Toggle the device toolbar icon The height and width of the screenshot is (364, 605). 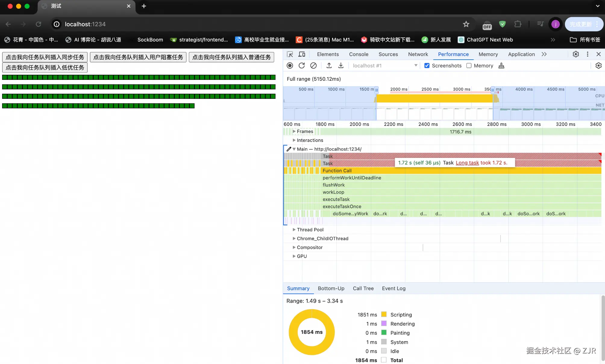click(x=302, y=54)
